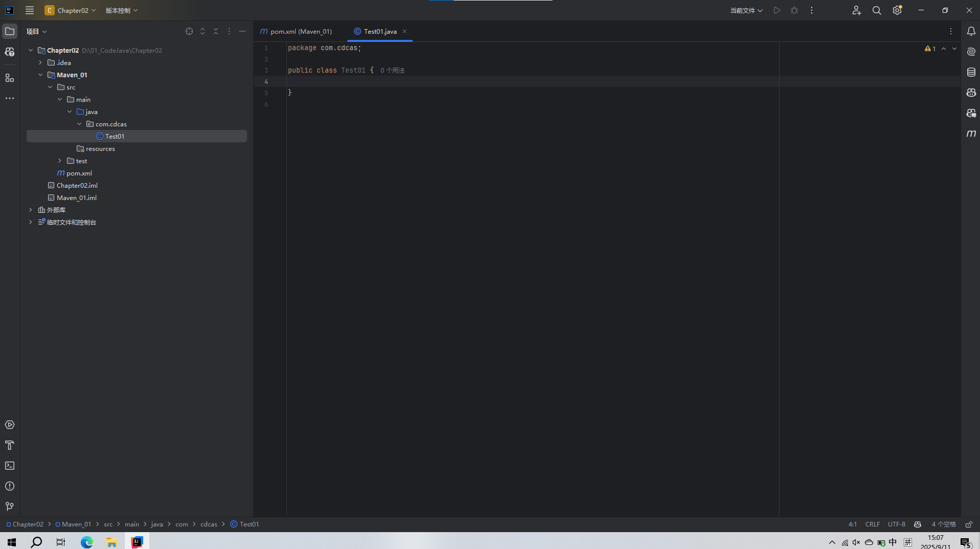Select Maven_01.iml file

(x=77, y=197)
